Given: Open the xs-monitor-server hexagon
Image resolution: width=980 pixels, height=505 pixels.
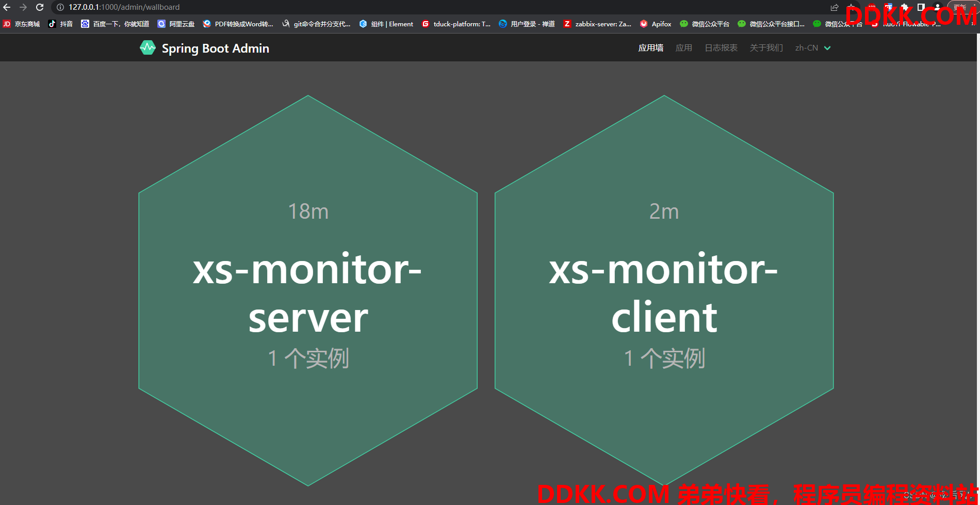Looking at the screenshot, I should click(308, 290).
